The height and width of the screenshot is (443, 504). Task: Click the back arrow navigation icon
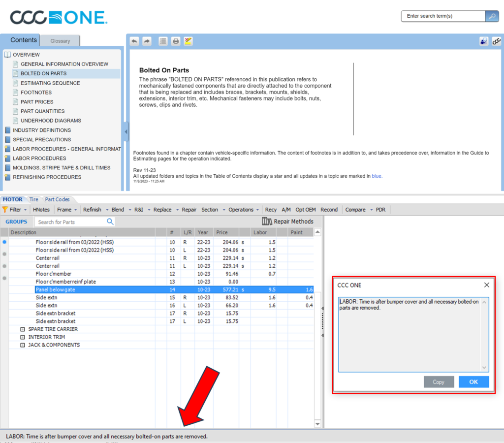click(x=134, y=41)
